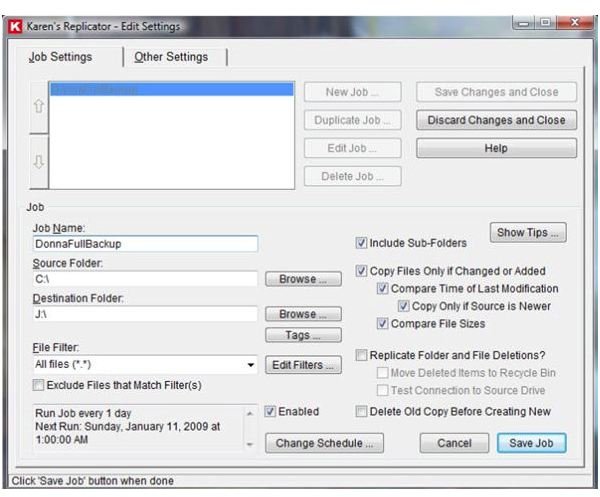Click Save Changes and Close

(496, 92)
